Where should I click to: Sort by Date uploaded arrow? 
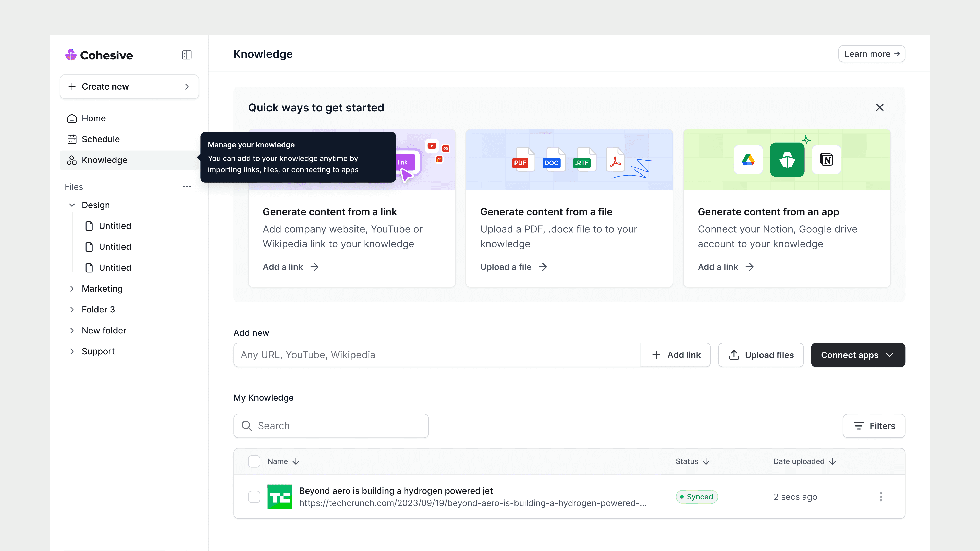[832, 461]
